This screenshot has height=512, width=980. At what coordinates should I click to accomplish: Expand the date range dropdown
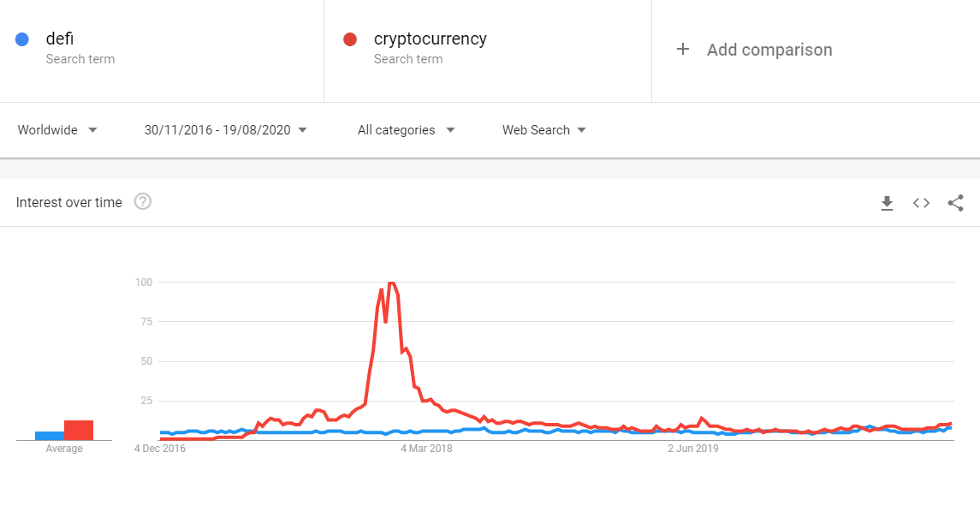[x=226, y=130]
